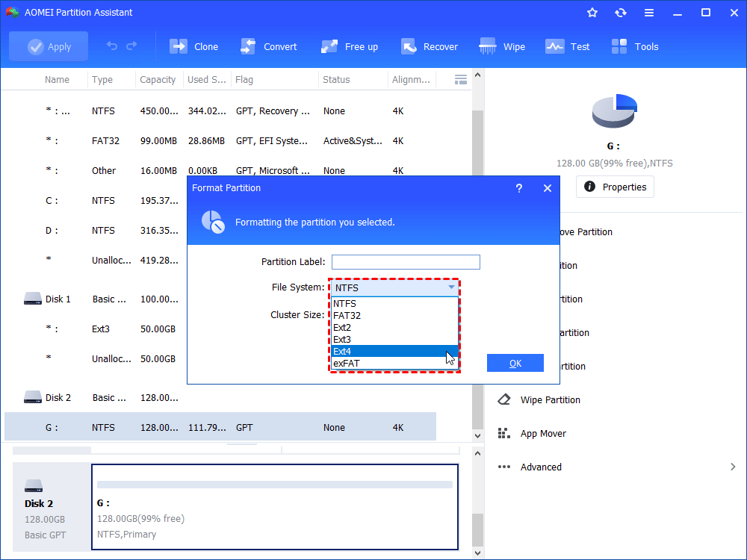
Task: Choose exFAT in file system list
Action: pyautogui.click(x=394, y=363)
